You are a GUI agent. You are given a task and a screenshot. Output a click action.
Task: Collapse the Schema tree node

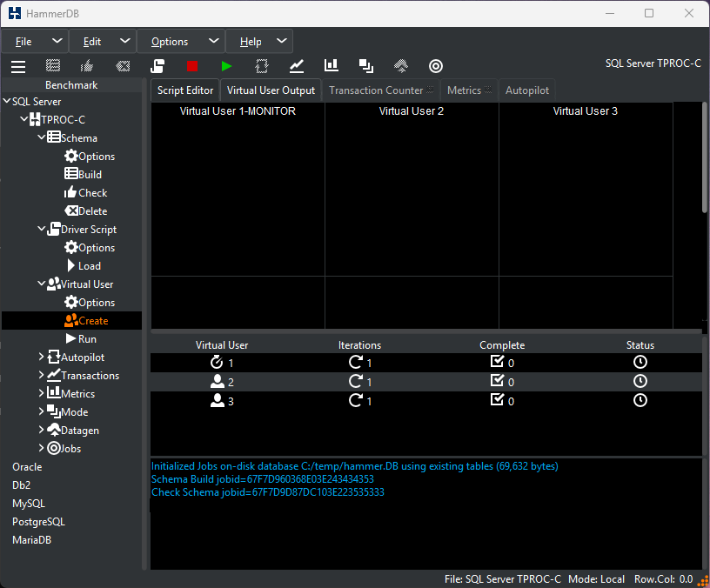(x=41, y=137)
